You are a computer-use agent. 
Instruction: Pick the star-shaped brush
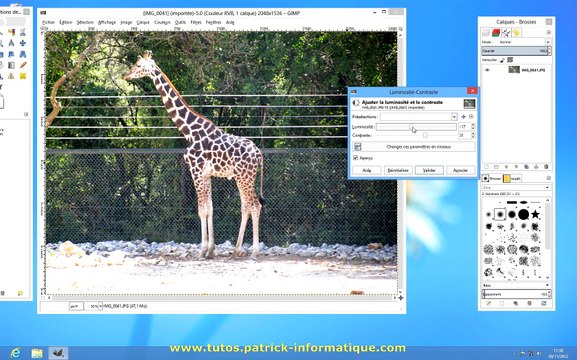click(x=535, y=214)
